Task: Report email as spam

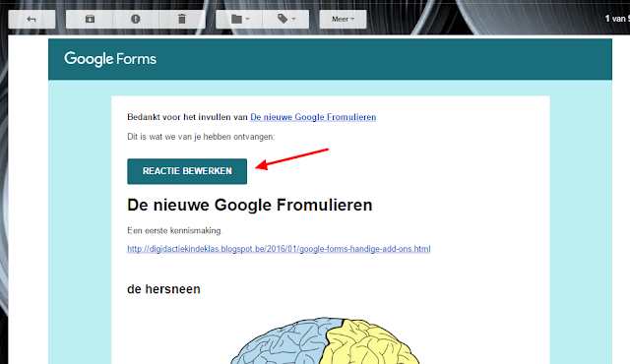Action: [136, 20]
